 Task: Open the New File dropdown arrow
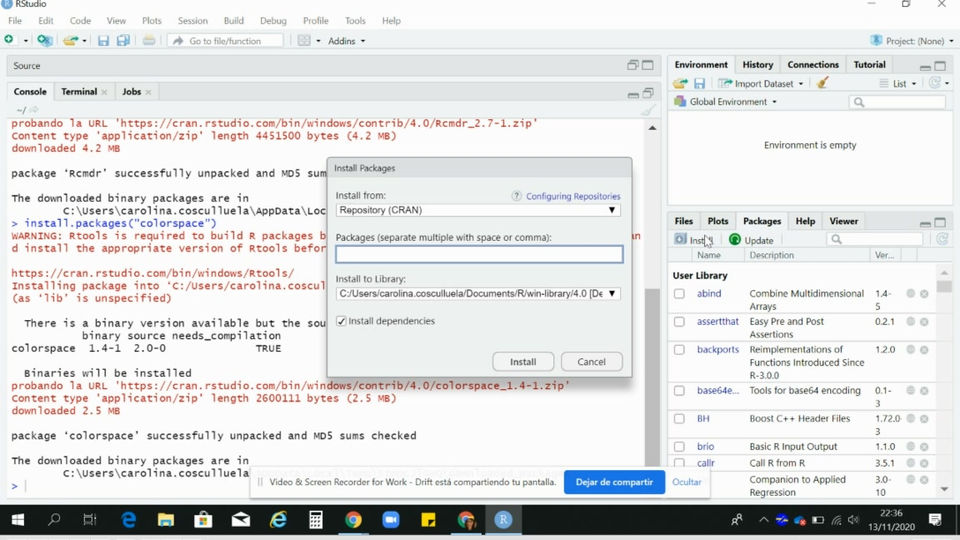point(26,41)
